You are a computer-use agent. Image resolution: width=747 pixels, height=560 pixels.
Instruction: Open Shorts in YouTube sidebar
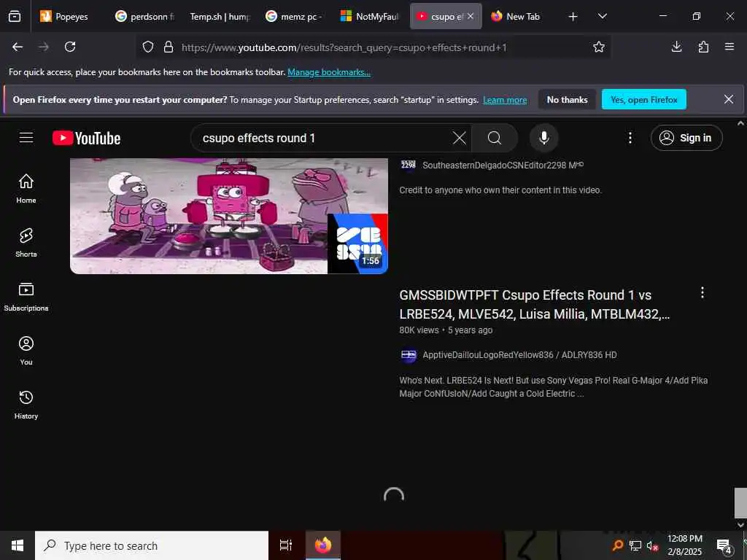26,242
